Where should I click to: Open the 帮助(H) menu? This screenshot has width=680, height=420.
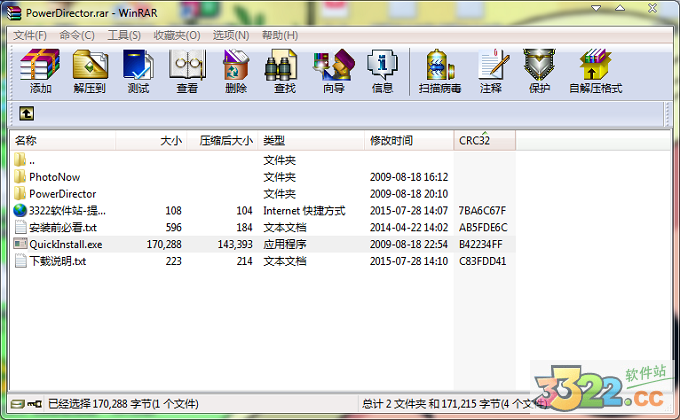click(280, 35)
